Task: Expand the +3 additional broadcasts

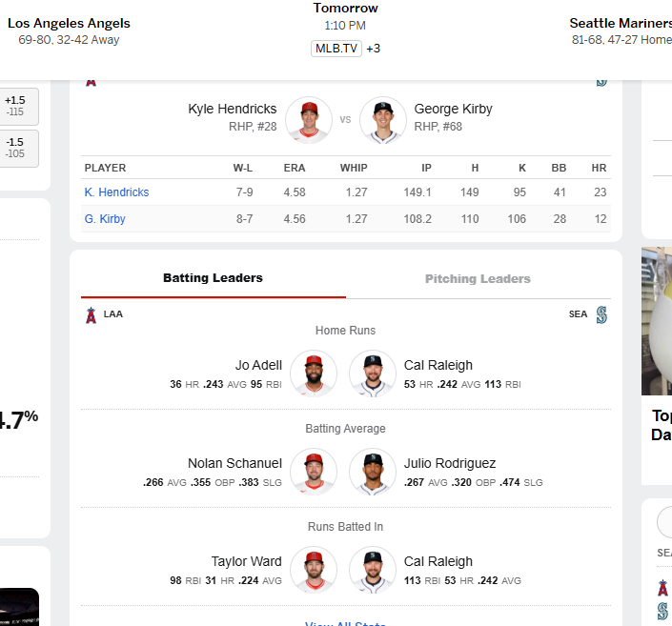Action: (374, 49)
